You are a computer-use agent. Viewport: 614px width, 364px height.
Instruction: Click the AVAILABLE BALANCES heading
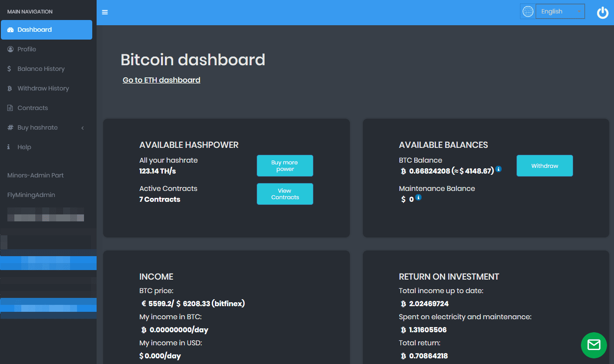pyautogui.click(x=443, y=145)
